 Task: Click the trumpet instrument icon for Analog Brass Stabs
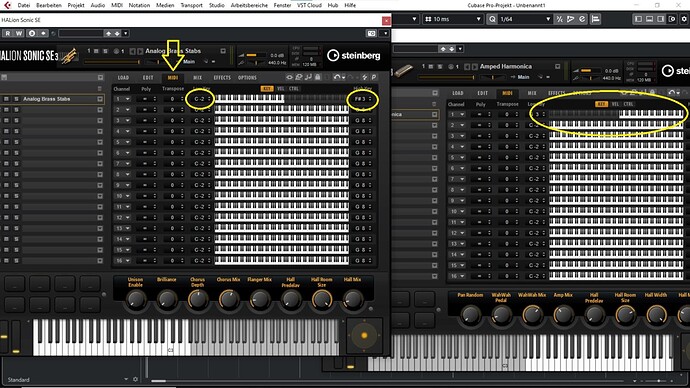coord(69,56)
